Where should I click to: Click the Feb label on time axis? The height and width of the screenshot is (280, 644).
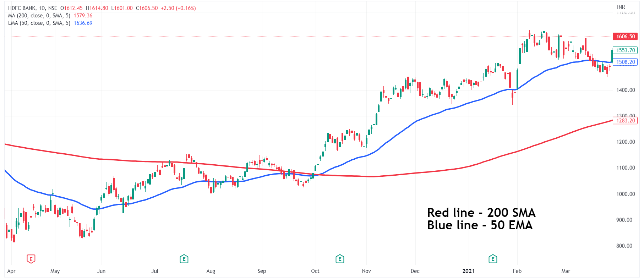(x=517, y=271)
